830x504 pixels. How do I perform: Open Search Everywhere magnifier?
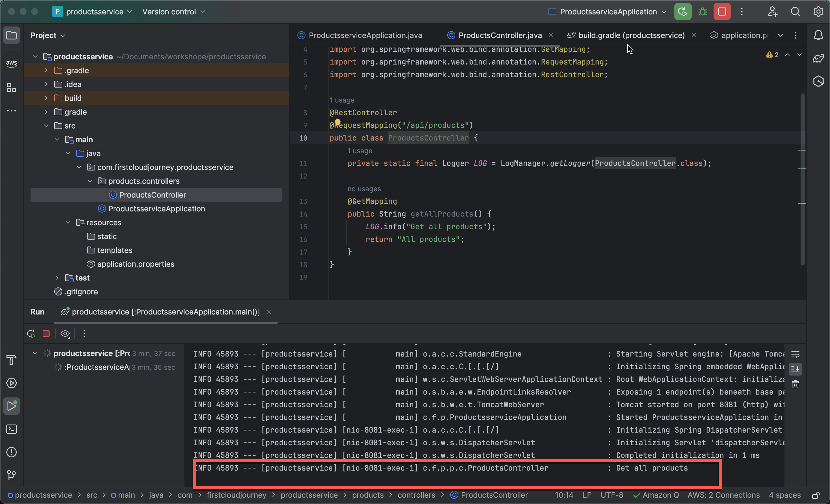tap(795, 12)
